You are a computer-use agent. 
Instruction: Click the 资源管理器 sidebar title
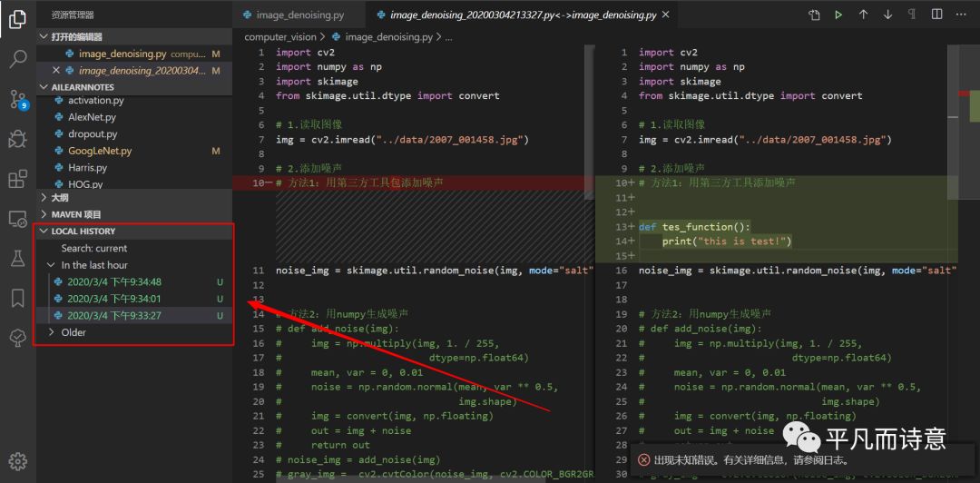click(x=73, y=15)
